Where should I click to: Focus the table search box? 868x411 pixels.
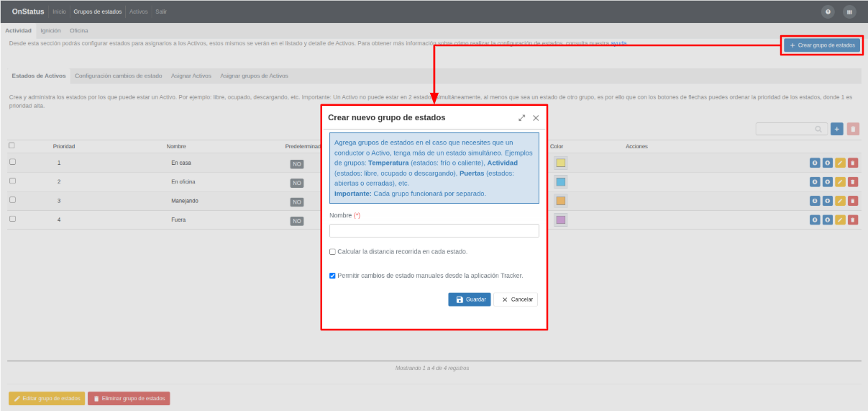[792, 129]
